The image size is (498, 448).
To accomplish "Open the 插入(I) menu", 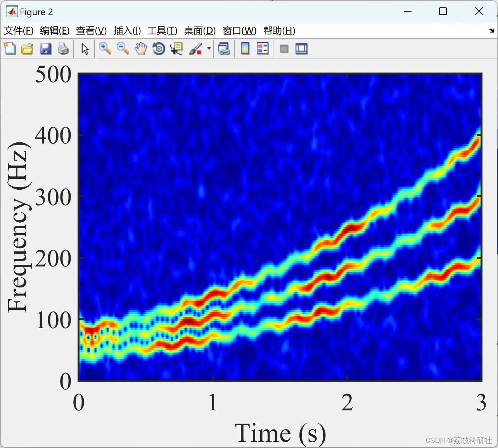I will coord(127,31).
